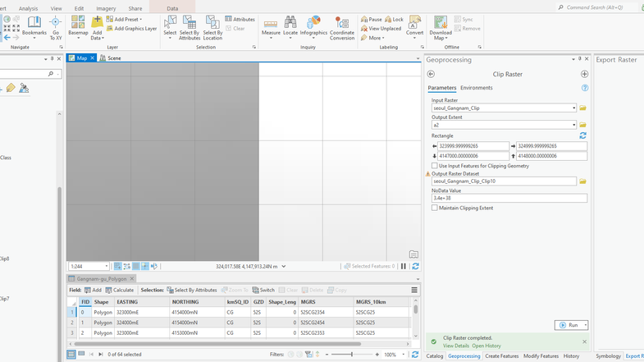The height and width of the screenshot is (362, 644).
Task: Click the NoData Value input field
Action: [509, 198]
